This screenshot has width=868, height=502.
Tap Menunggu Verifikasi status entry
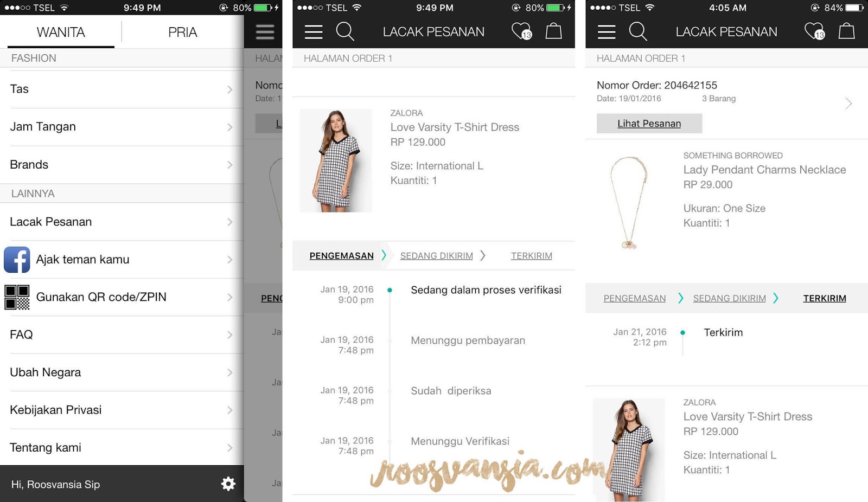[x=460, y=441]
